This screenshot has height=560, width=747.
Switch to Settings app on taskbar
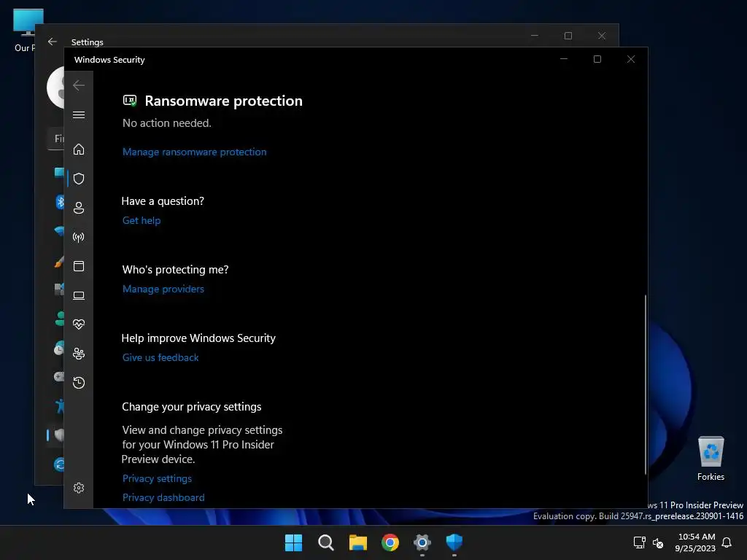point(422,542)
